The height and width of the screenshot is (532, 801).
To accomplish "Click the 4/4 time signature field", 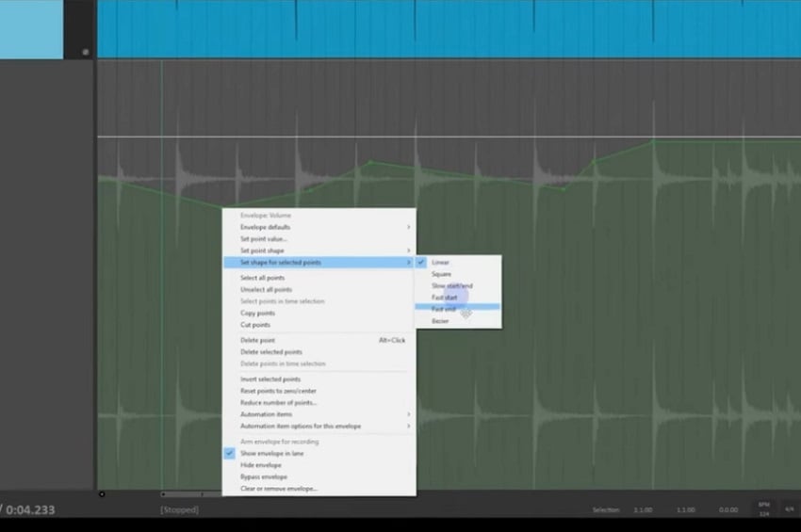I will [x=790, y=509].
